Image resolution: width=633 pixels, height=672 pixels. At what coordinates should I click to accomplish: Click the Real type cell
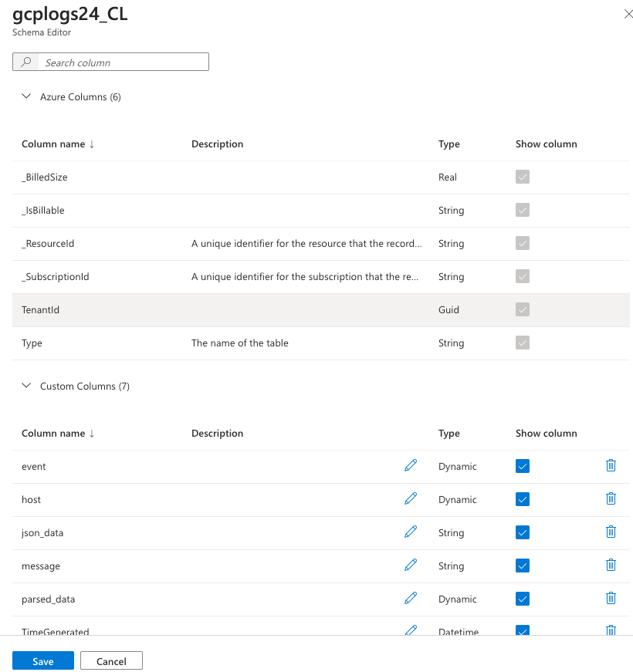(x=447, y=177)
